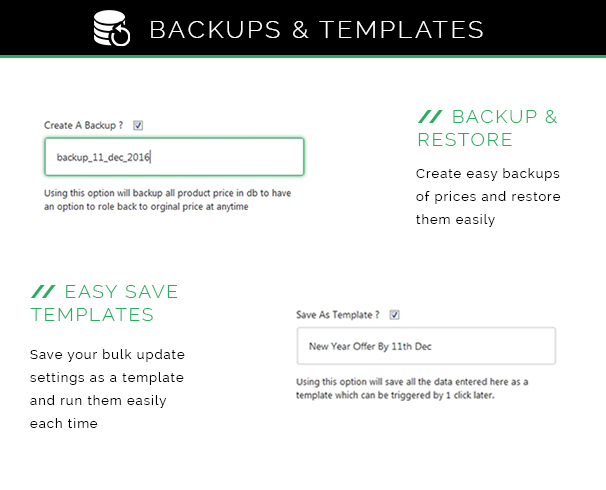Click the Create A Backup label
Image resolution: width=606 pixels, height=490 pixels.
pos(83,125)
